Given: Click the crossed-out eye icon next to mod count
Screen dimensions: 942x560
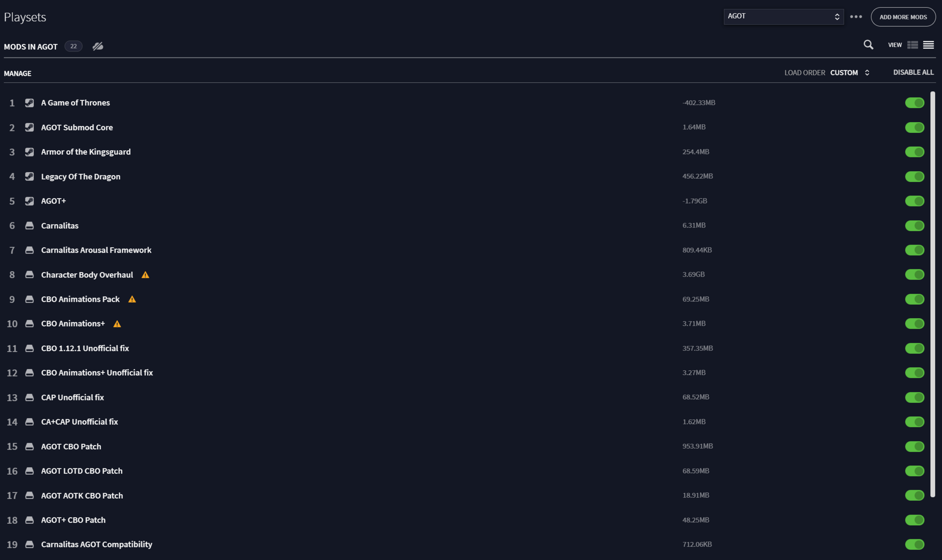Looking at the screenshot, I should (98, 46).
